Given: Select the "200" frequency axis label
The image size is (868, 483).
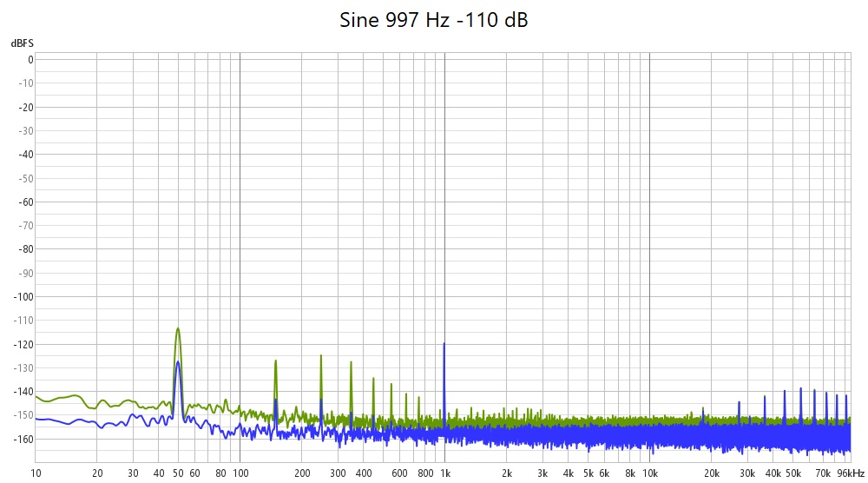Looking at the screenshot, I should pos(302,473).
